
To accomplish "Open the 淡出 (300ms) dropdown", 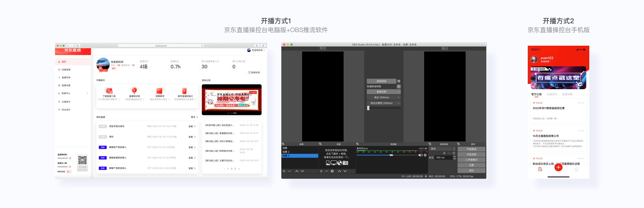I will pyautogui.click(x=383, y=97).
